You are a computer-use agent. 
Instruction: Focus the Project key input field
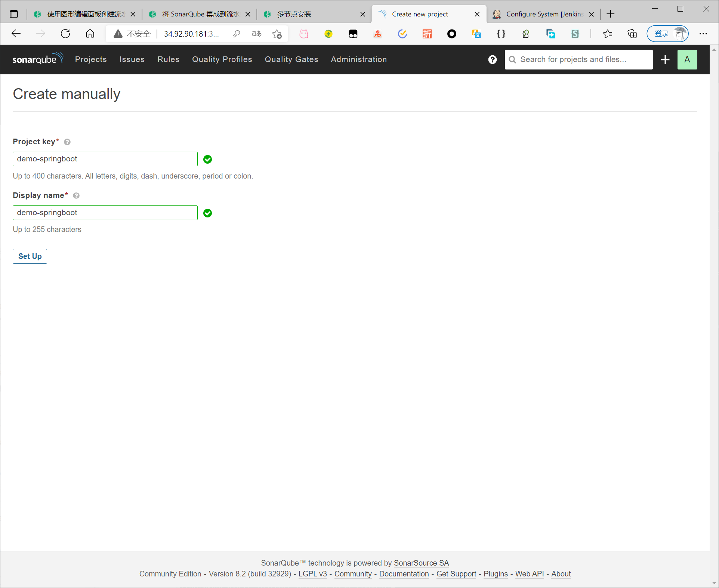pyautogui.click(x=105, y=159)
